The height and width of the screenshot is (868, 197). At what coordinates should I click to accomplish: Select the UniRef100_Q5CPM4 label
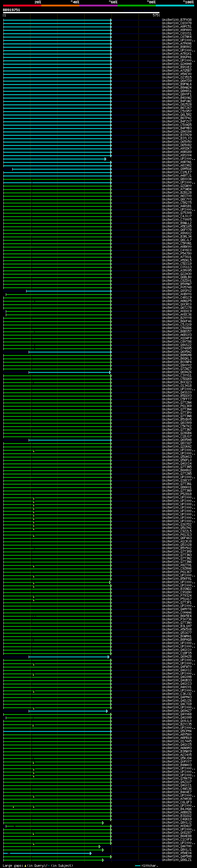pyautogui.click(x=177, y=731)
